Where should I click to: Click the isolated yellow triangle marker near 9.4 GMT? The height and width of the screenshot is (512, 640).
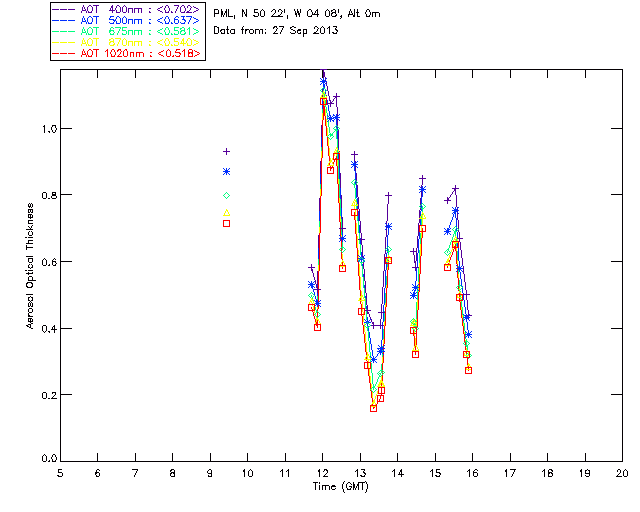(x=226, y=212)
